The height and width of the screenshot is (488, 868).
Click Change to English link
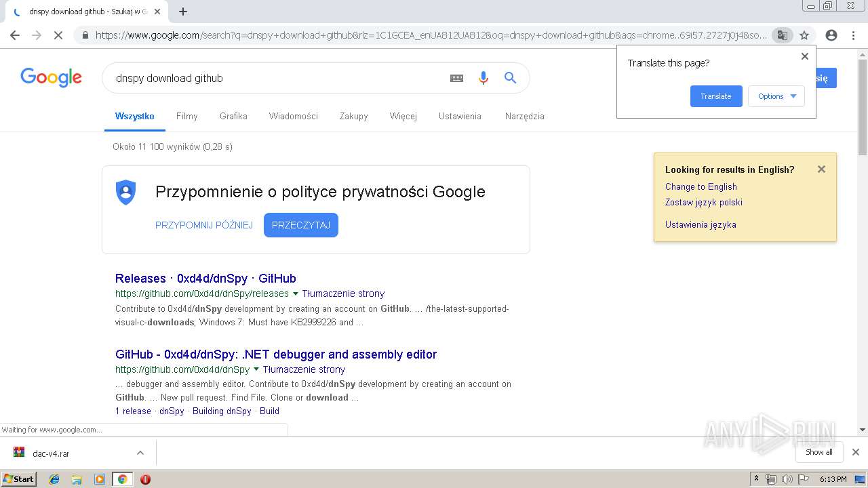click(701, 186)
